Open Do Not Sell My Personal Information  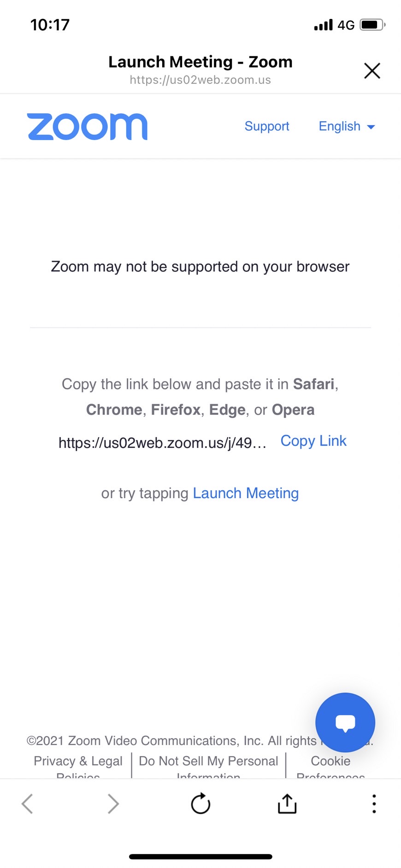click(208, 766)
